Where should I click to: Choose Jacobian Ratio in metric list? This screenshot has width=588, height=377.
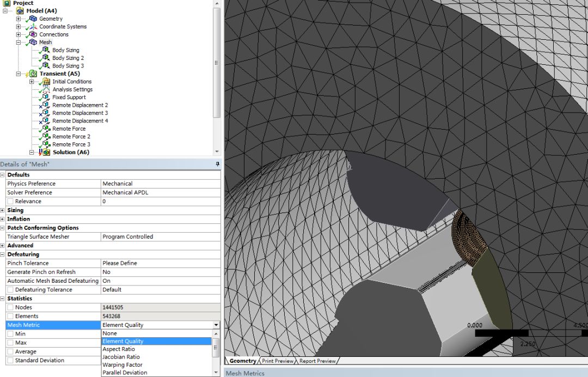coord(157,357)
